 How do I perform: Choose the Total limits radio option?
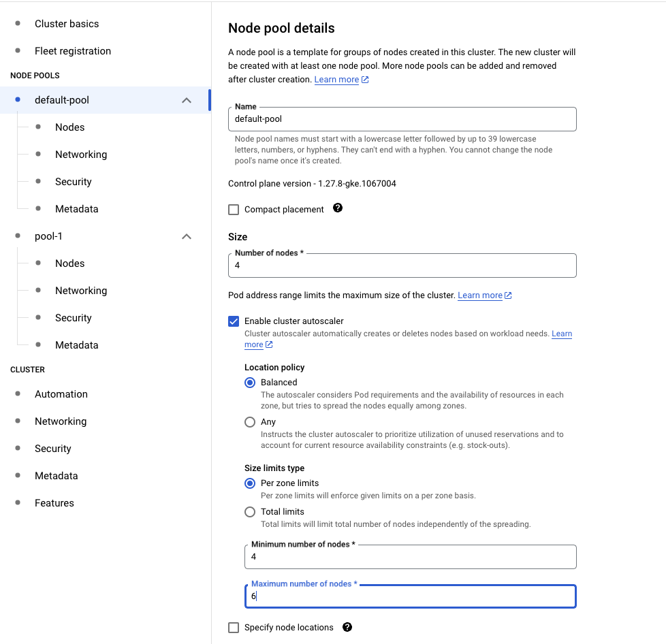pyautogui.click(x=250, y=512)
